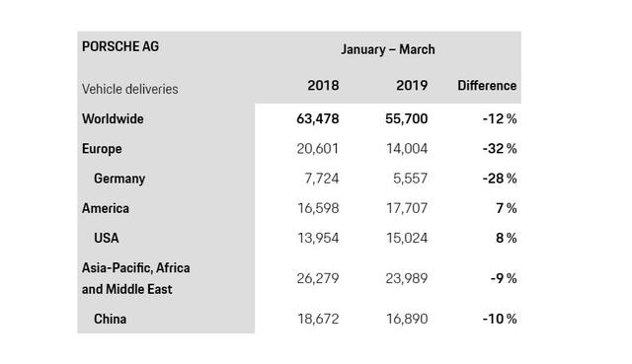Select Asia-Pacific, Africa and Middle East label

[x=135, y=278]
